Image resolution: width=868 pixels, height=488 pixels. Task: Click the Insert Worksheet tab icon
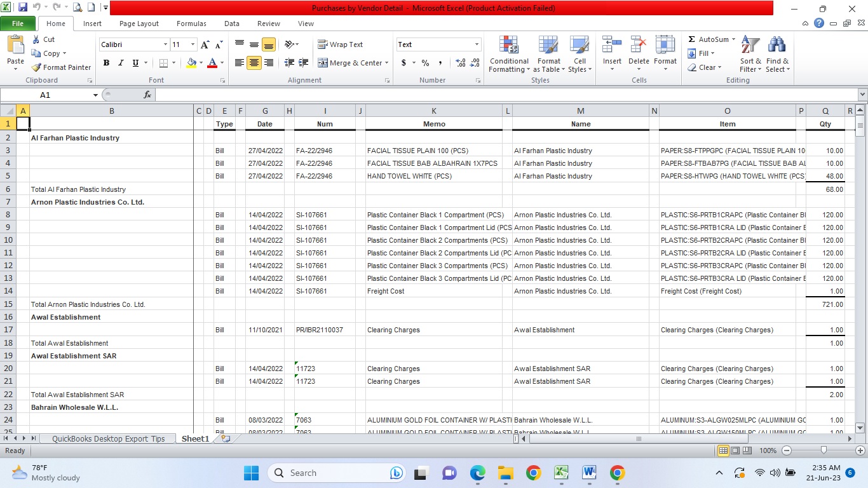coord(226,438)
